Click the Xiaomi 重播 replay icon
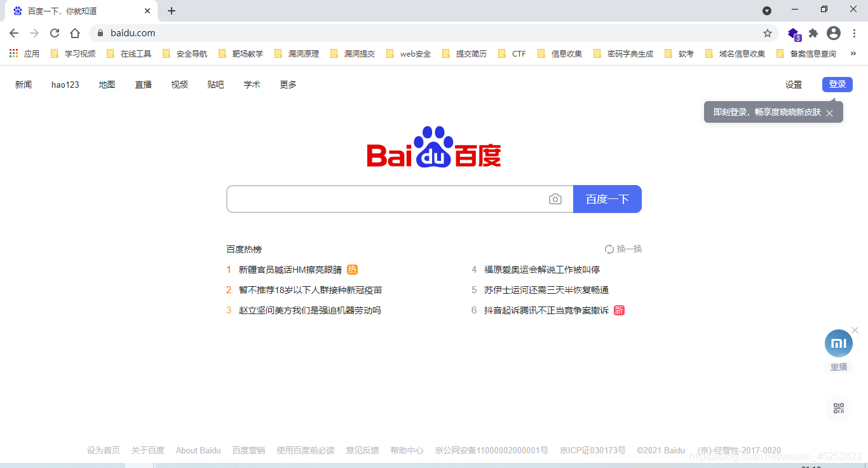868x468 pixels. (838, 343)
